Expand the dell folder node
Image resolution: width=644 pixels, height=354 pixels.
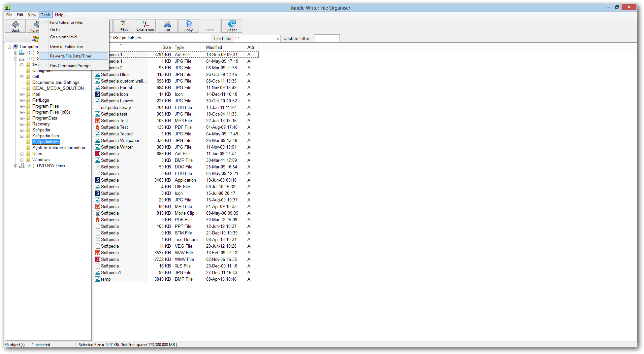tap(22, 77)
